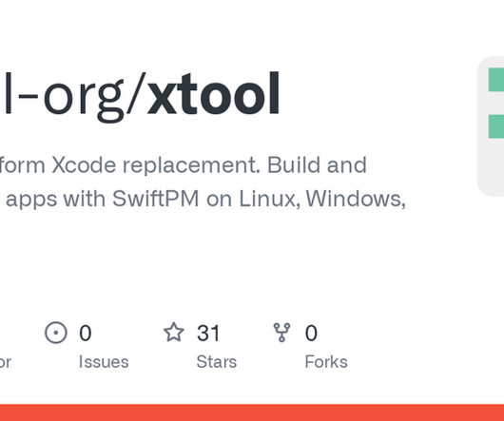This screenshot has height=421, width=504.
Task: Click the 31 stars count
Action: pyautogui.click(x=208, y=333)
